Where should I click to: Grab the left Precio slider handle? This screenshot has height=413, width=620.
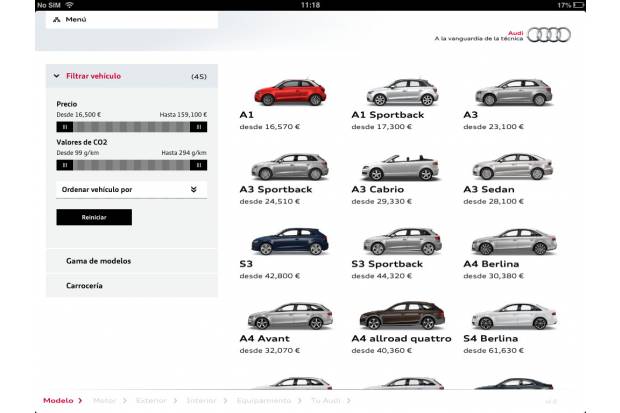(65, 127)
